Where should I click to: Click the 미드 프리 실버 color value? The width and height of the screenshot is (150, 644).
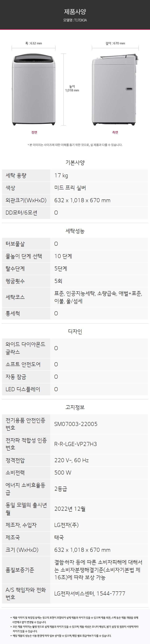tap(70, 188)
